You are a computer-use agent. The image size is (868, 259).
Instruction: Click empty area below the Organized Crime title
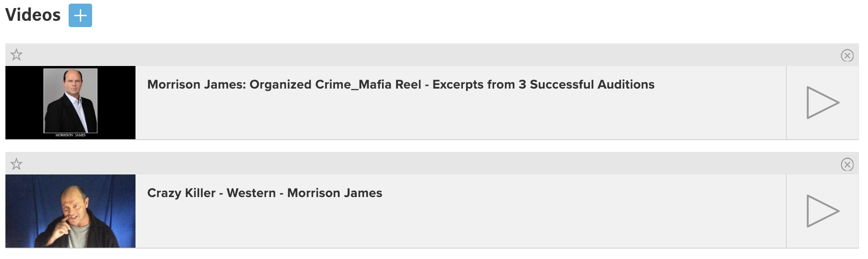(x=452, y=118)
